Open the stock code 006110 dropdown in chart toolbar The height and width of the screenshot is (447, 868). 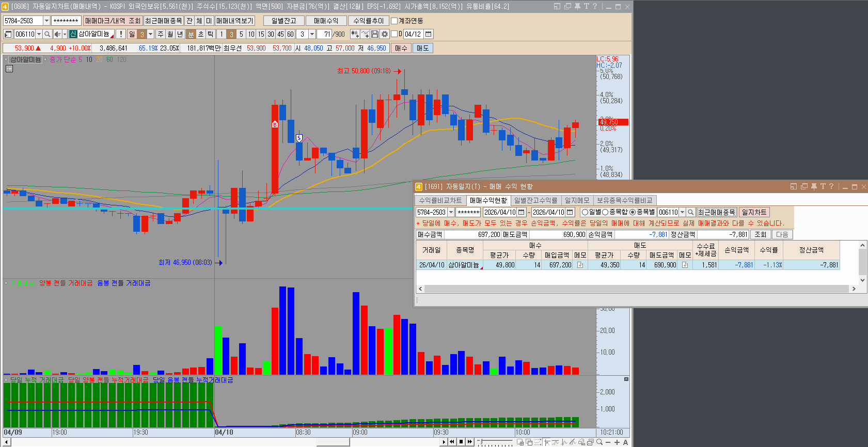coord(39,34)
